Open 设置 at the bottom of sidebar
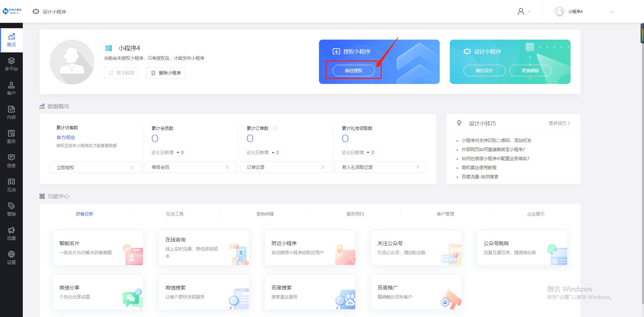Screen dimensions: 644x317 coord(11,257)
